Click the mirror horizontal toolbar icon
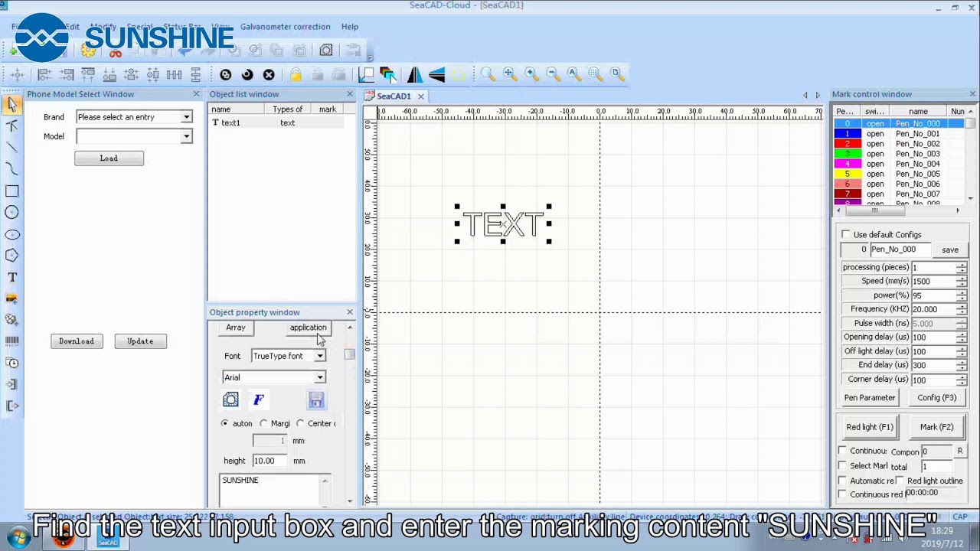Screen dimensions: 980x551 (x=414, y=74)
